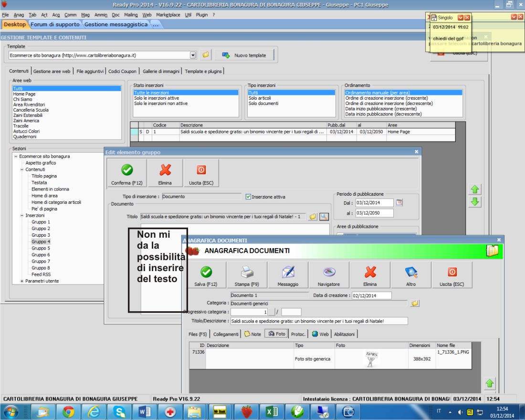The image size is (525, 420).
Task: Confirm the group element with Conferma (F12)
Action: [x=127, y=173]
